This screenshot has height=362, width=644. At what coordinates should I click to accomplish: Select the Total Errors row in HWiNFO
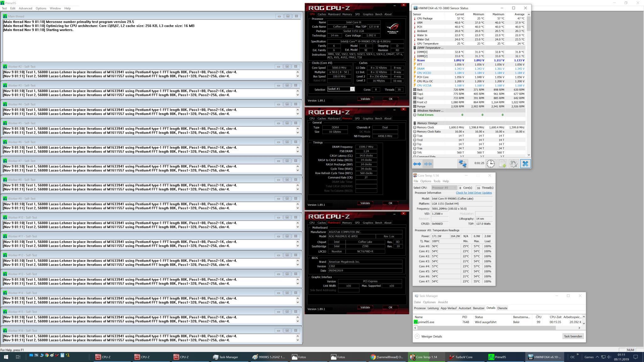click(469, 115)
